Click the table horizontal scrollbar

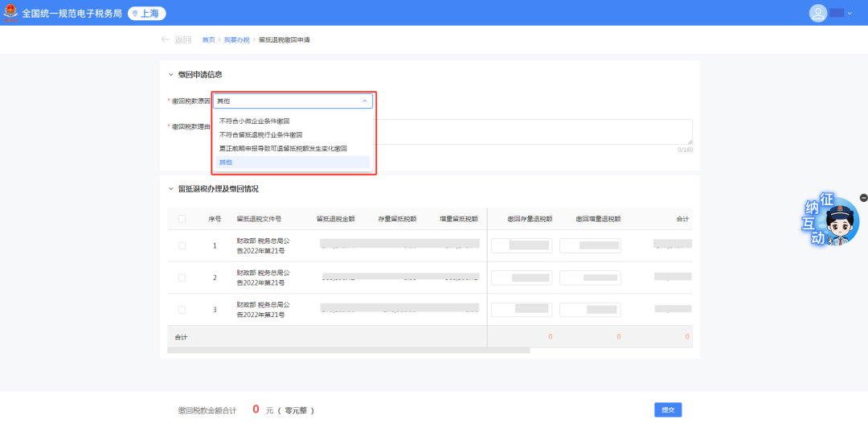[348, 350]
